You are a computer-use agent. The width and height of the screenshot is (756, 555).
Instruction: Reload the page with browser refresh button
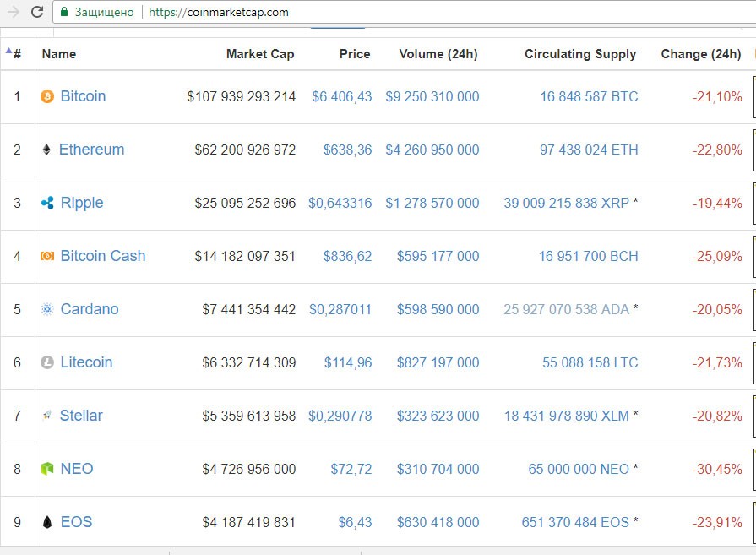click(37, 12)
